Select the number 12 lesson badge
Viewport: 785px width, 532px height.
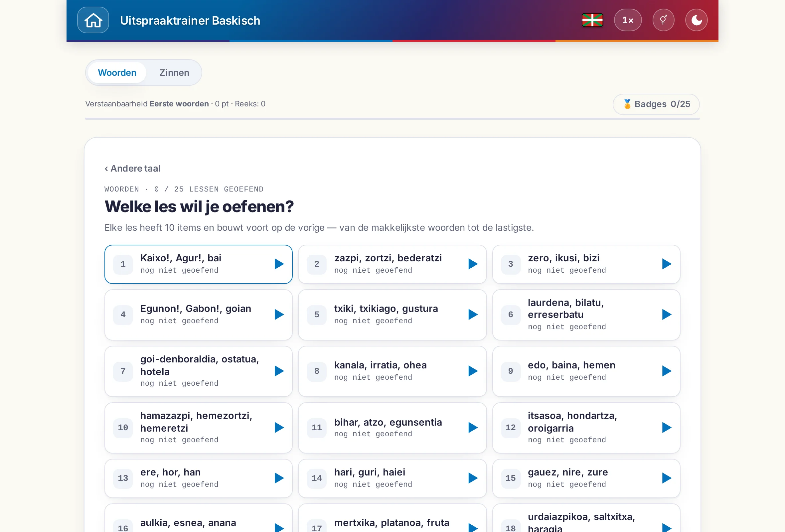coord(510,428)
